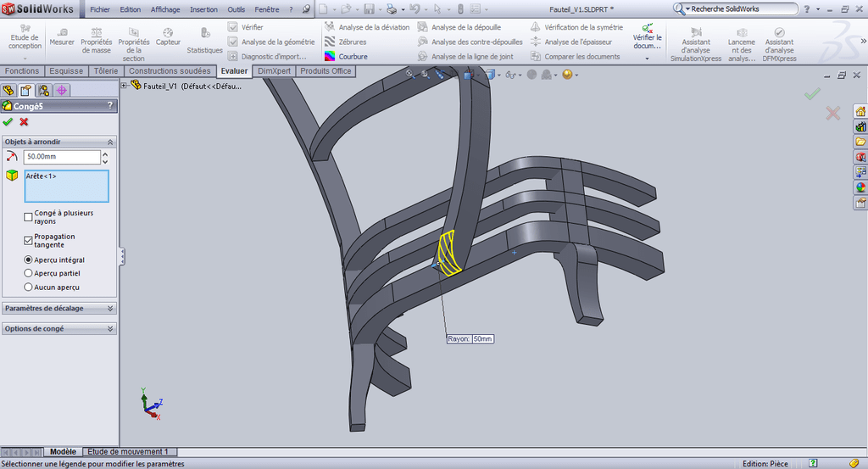Launch Analyse de l'épaisseur
The height and width of the screenshot is (469, 868).
click(x=571, y=42)
